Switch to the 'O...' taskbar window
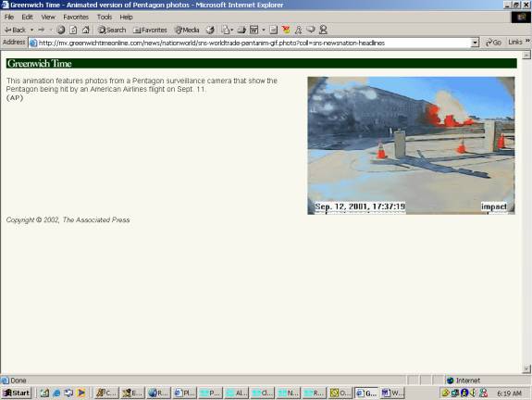This screenshot has width=532, height=400. pos(340,393)
